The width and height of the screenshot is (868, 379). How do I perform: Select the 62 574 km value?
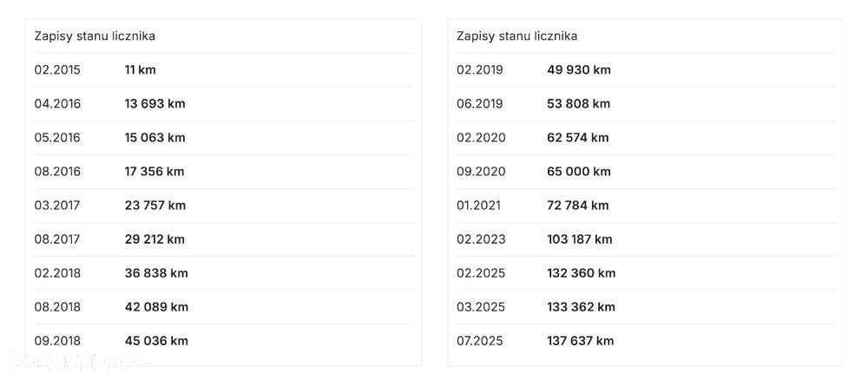pos(577,138)
